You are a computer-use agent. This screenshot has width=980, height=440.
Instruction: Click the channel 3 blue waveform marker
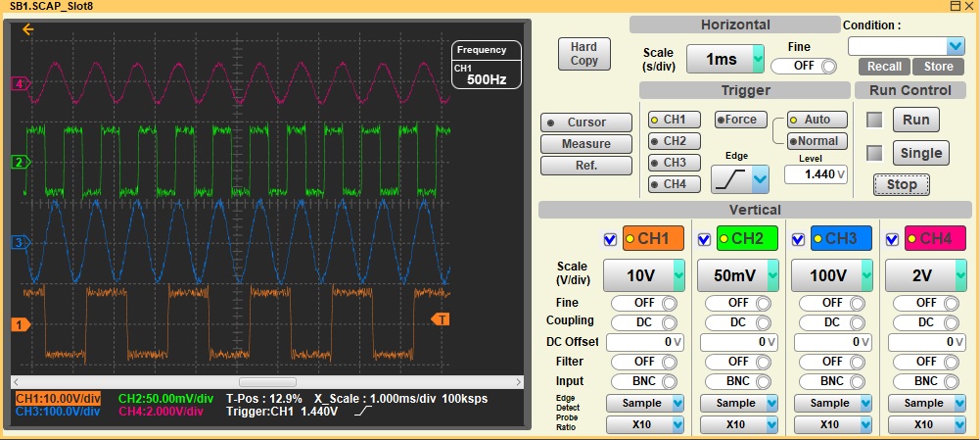pyautogui.click(x=19, y=242)
